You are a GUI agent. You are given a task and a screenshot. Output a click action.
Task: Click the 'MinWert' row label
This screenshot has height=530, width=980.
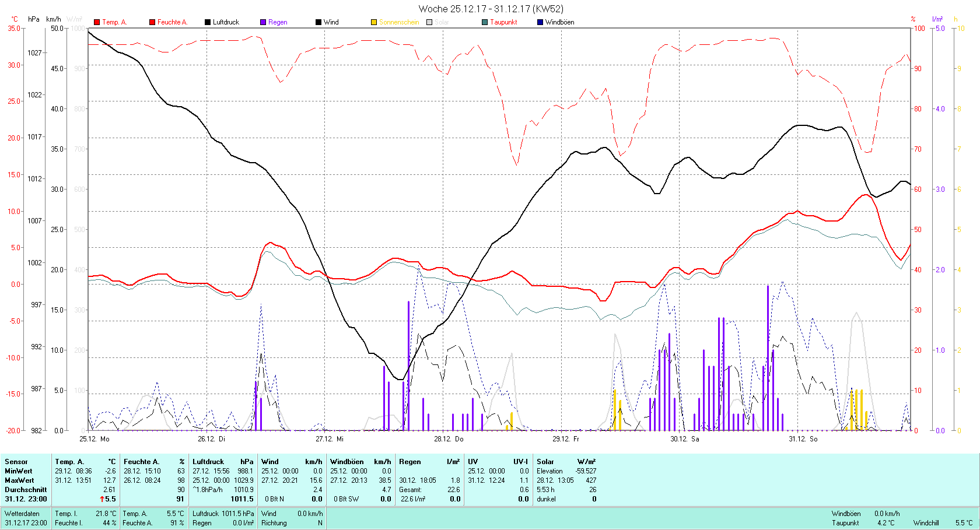[x=19, y=471]
